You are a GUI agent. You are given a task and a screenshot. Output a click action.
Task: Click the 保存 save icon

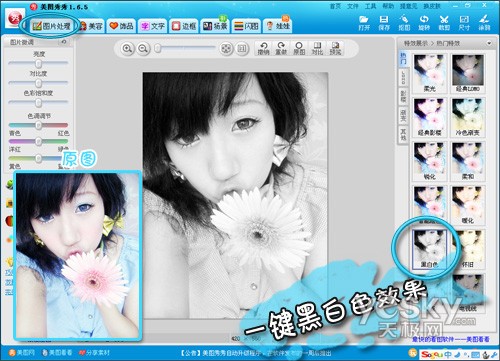384,23
